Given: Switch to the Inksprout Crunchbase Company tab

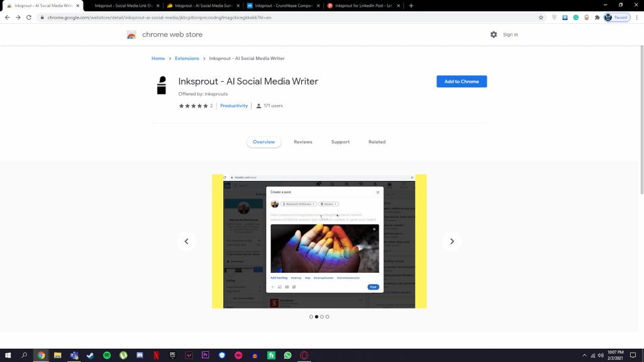Looking at the screenshot, I should coord(284,6).
